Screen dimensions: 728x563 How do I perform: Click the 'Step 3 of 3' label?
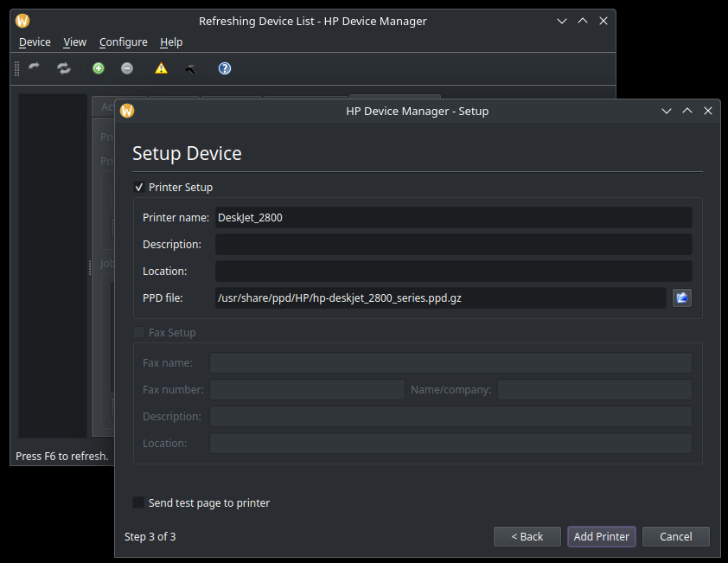[150, 537]
